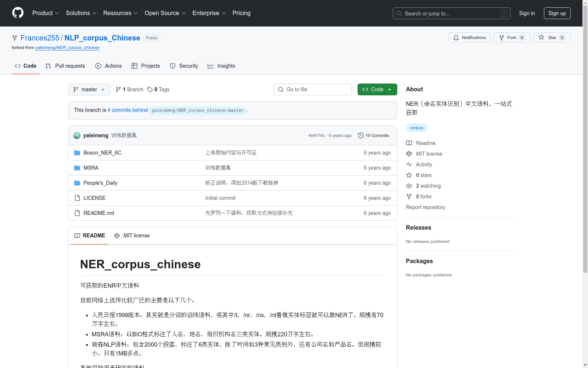The height and width of the screenshot is (368, 588).
Task: Select the MIT license tab in file viewer
Action: 132,236
